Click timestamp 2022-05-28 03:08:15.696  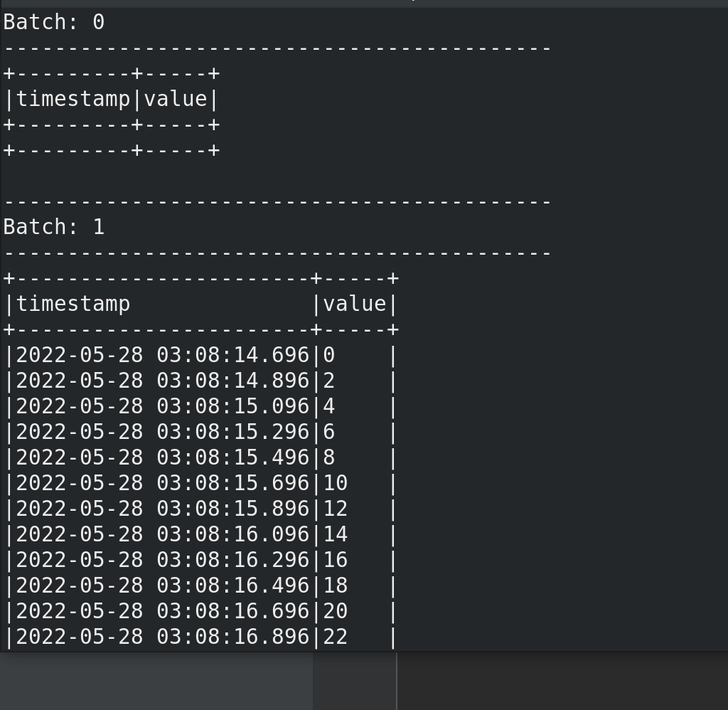pyautogui.click(x=163, y=483)
